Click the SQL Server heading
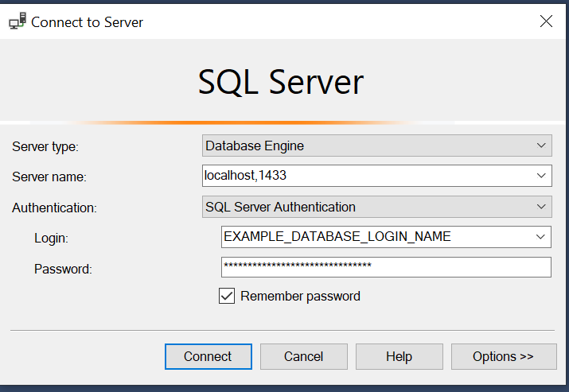This screenshot has height=392, width=569. pos(281,83)
